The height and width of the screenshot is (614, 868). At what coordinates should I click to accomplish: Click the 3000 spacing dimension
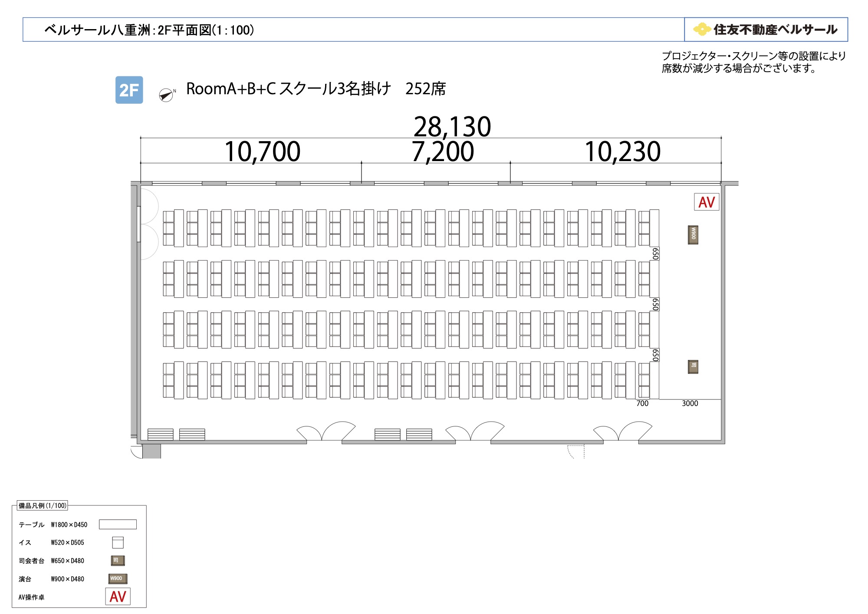pyautogui.click(x=690, y=403)
